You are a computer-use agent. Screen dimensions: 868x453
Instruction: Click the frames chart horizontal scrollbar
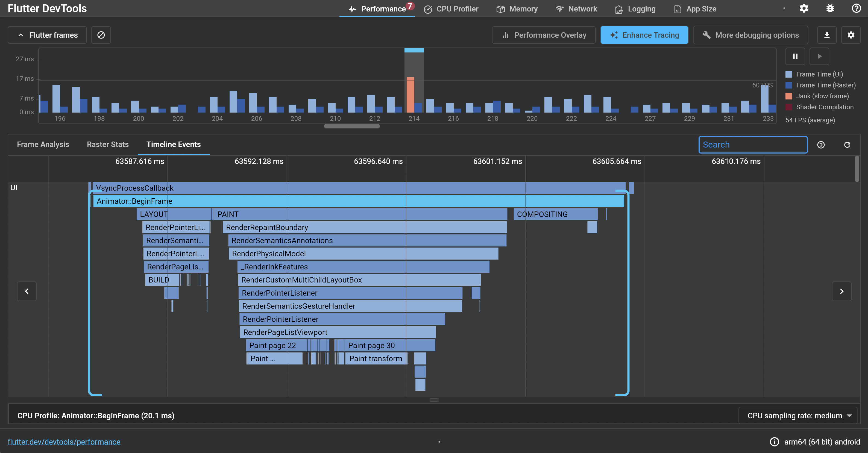click(x=352, y=126)
